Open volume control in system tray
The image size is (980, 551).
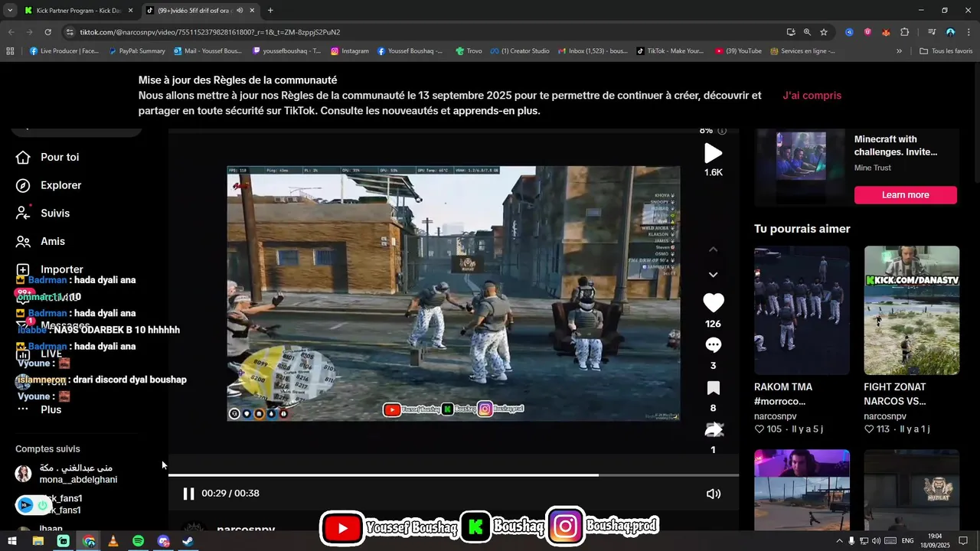(x=877, y=541)
